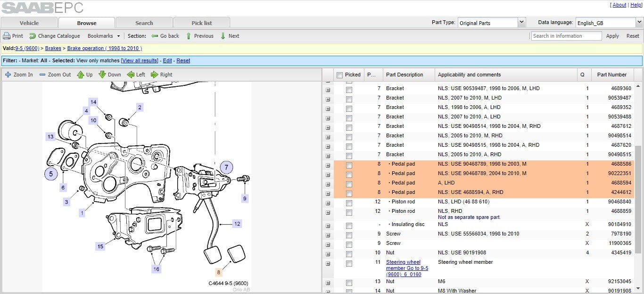This screenshot has height=294, width=644.
Task: Expand row for Piston rod 4688859
Action: click(x=328, y=212)
